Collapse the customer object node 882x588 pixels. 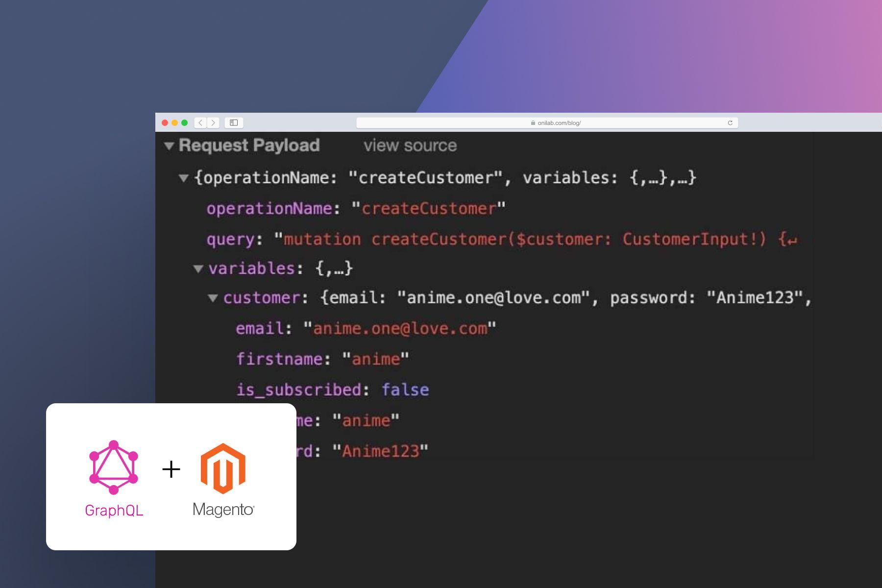[213, 298]
